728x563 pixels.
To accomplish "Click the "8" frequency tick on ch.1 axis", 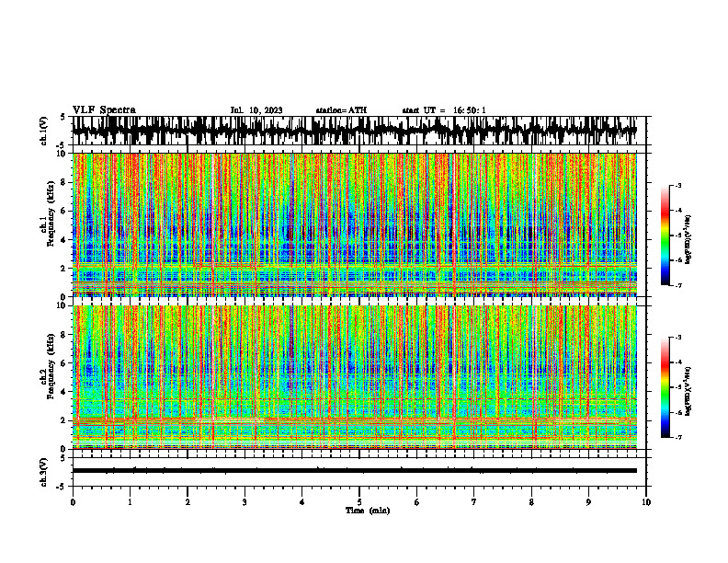I will pos(64,182).
